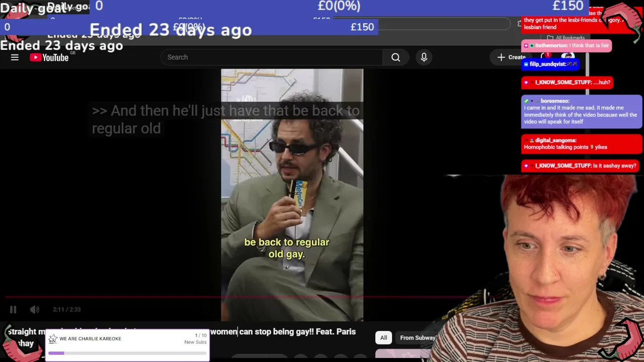Image resolution: width=644 pixels, height=362 pixels.
Task: Click the caption "be back to regular old gay."
Action: pos(287,248)
